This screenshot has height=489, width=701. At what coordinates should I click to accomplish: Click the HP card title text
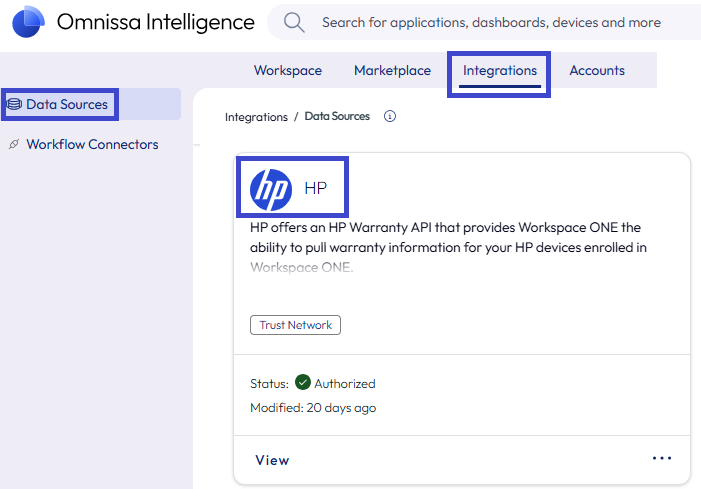pyautogui.click(x=316, y=189)
